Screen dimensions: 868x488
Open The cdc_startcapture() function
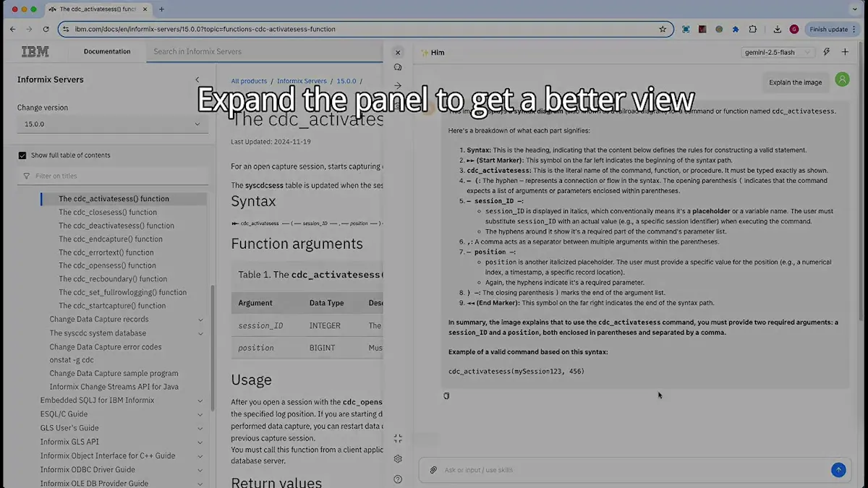click(x=112, y=306)
